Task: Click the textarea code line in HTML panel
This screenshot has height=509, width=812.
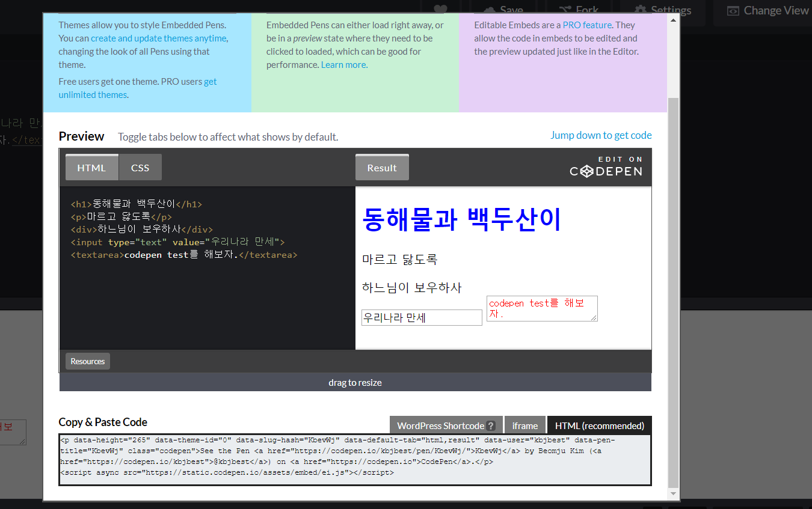Action: coord(184,255)
